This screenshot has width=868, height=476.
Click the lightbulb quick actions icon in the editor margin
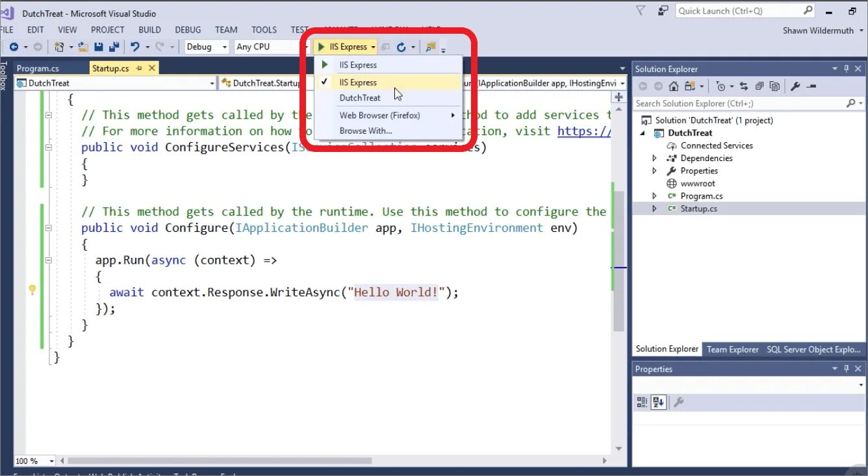[x=32, y=290]
